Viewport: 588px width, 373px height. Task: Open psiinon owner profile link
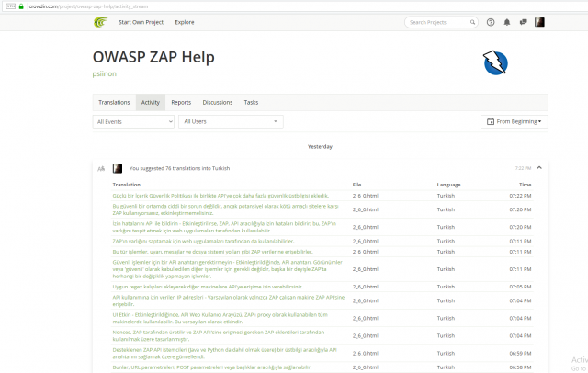[x=104, y=73]
